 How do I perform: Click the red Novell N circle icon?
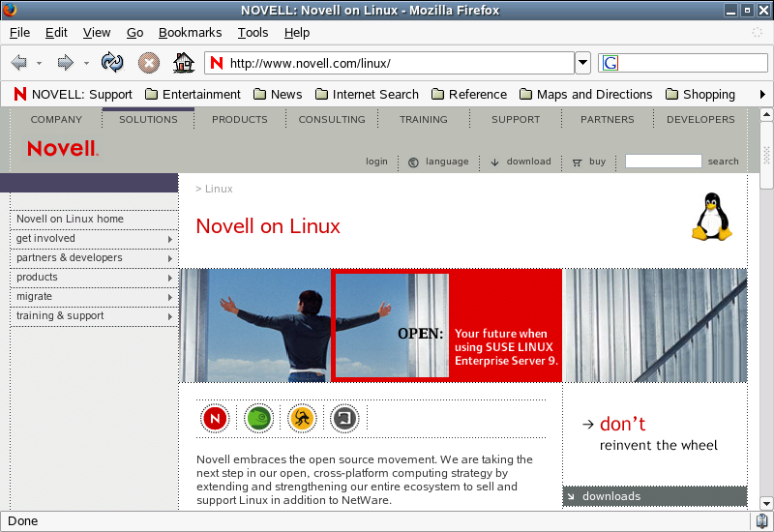[215, 419]
